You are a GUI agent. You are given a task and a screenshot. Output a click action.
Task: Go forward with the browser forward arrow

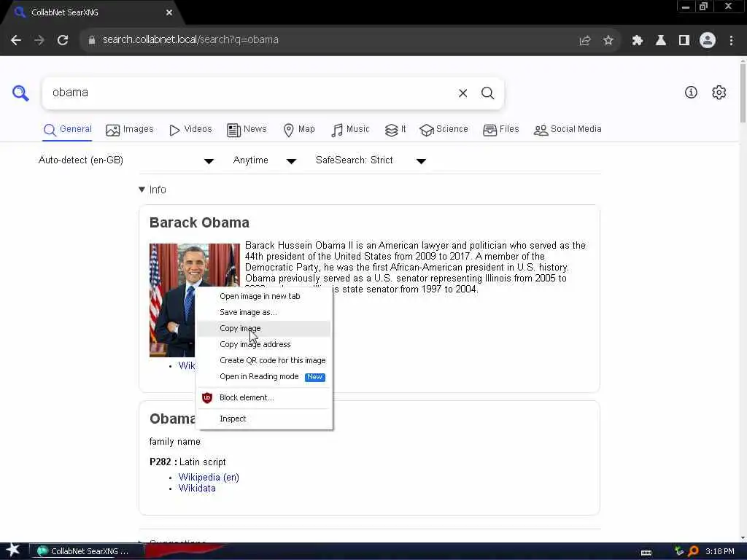click(x=39, y=40)
